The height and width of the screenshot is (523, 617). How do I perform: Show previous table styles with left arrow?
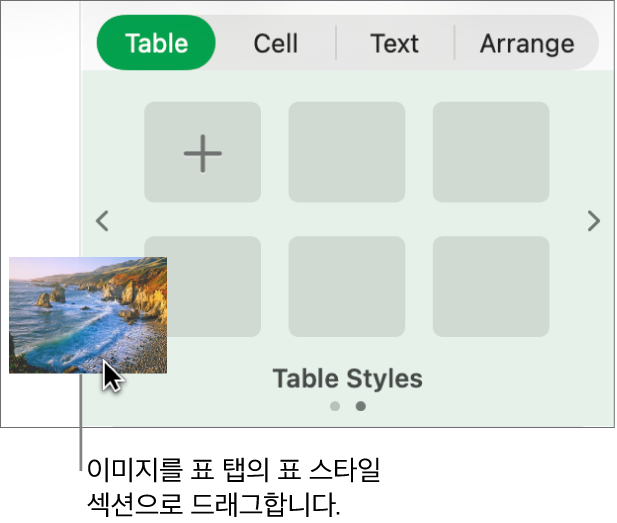tap(102, 221)
